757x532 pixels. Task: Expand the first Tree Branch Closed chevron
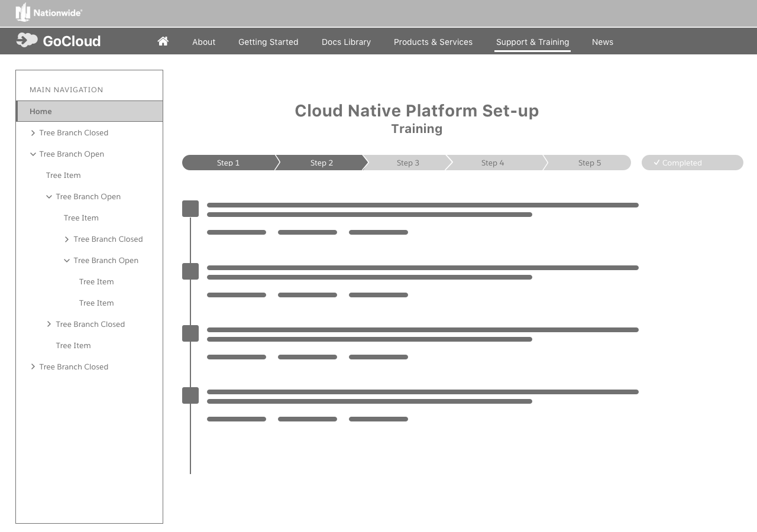point(33,133)
